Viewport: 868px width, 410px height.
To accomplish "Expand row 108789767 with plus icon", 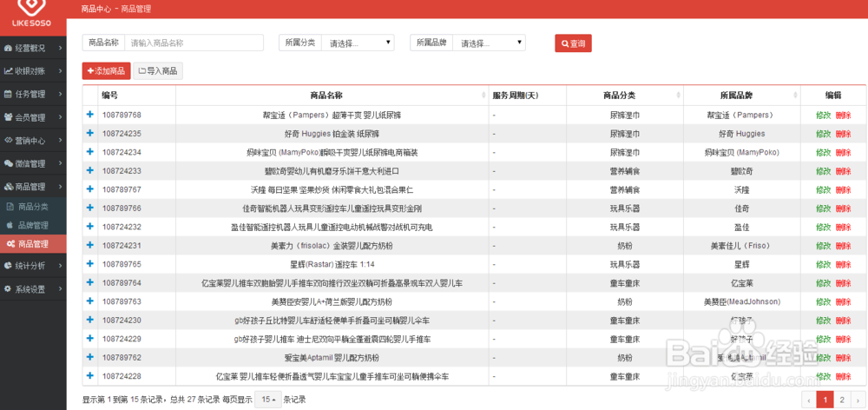I will pyautogui.click(x=90, y=189).
